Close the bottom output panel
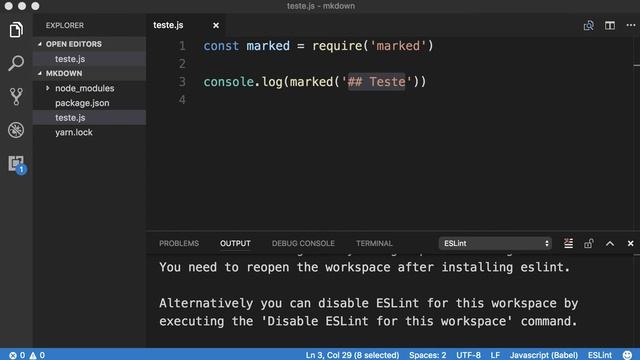640x360 pixels. click(631, 244)
